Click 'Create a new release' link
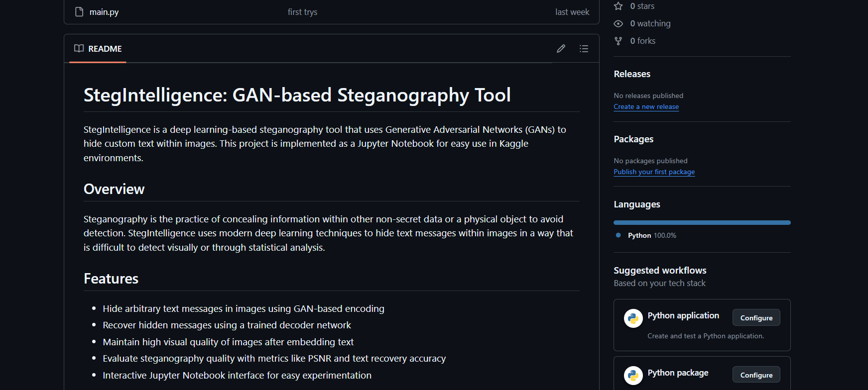The width and height of the screenshot is (868, 390). (646, 106)
